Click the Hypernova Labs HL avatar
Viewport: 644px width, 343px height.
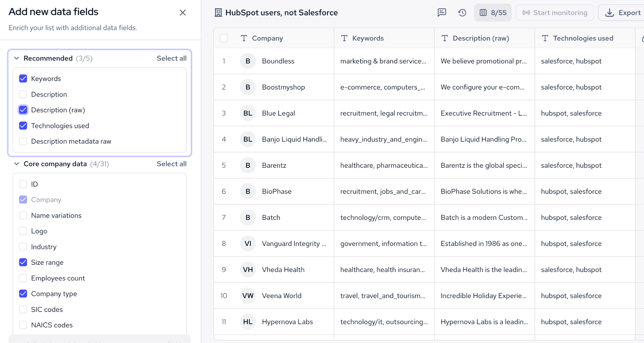point(248,322)
